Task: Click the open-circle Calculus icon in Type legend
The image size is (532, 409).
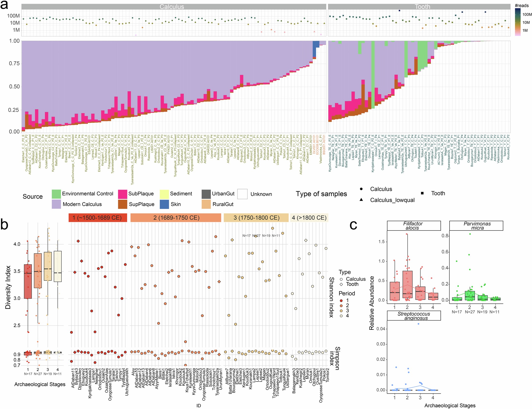Action: pyautogui.click(x=341, y=279)
